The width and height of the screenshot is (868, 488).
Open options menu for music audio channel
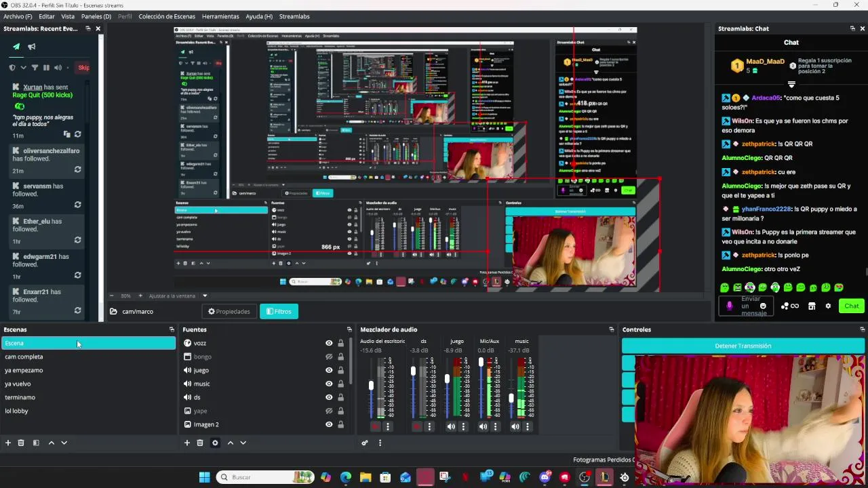point(528,426)
